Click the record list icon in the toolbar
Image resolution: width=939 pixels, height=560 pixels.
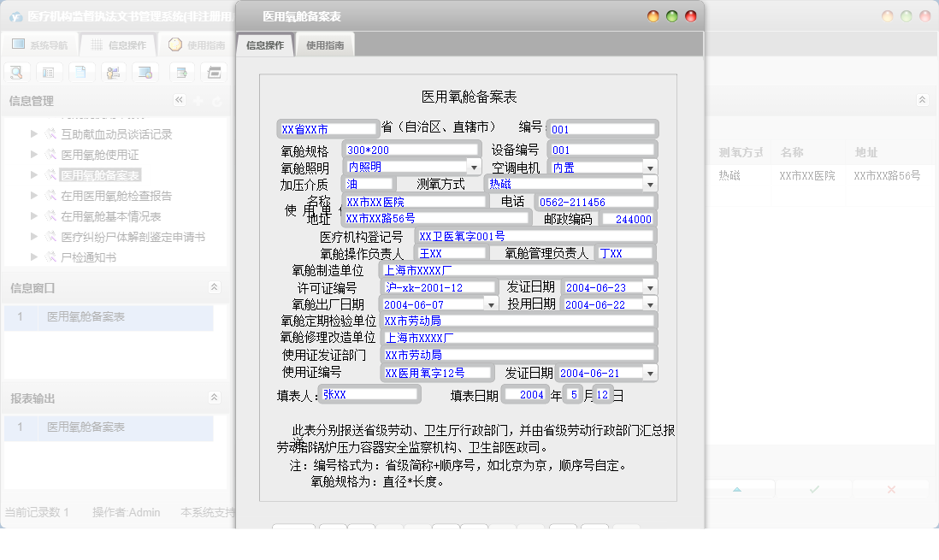[x=49, y=72]
